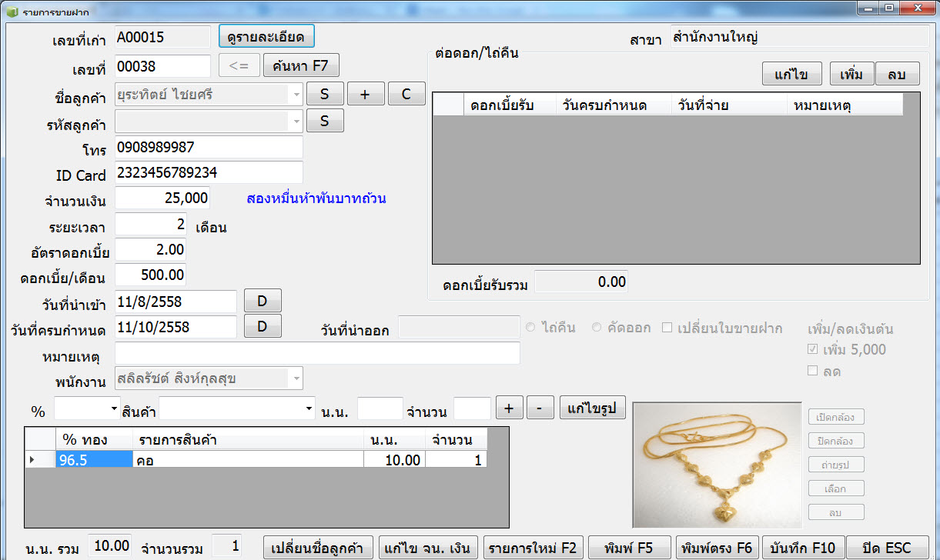
Task: Toggle the เปลี่ยนใบขายฝาก checkbox
Action: 667,328
